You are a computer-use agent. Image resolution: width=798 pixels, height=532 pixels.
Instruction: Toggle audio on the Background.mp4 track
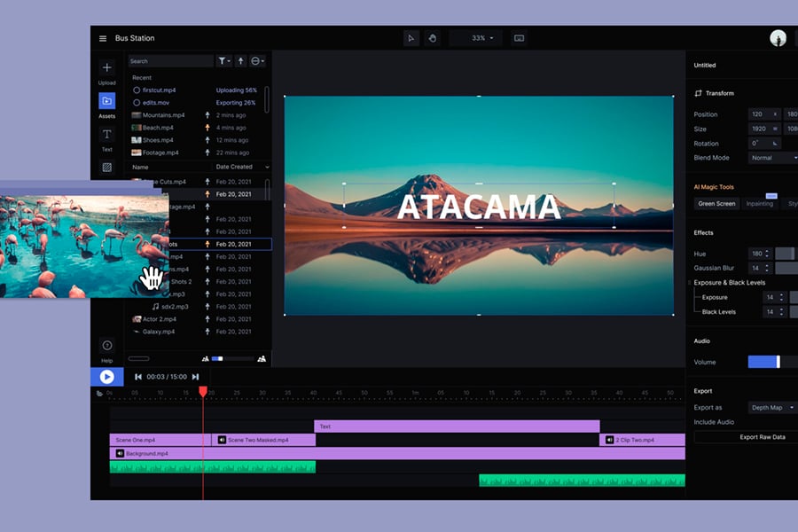coord(120,453)
